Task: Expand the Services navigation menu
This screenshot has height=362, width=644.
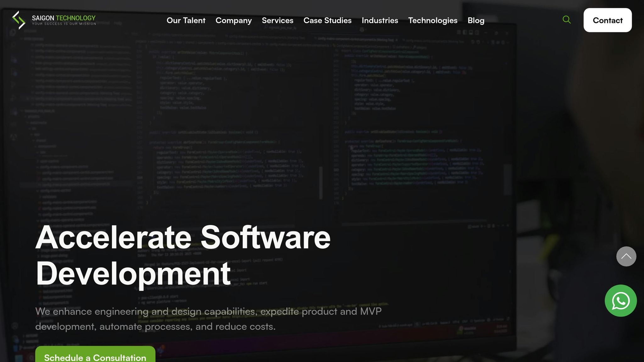Action: pos(277,20)
